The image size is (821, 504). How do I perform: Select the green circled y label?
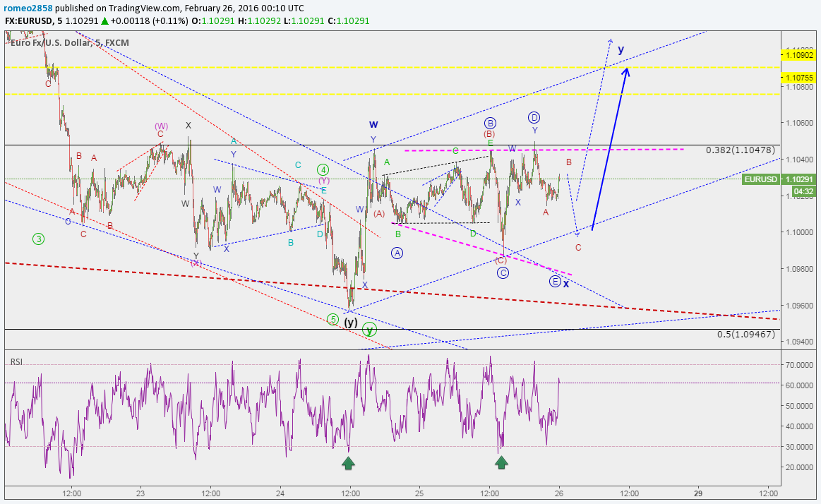pos(370,330)
